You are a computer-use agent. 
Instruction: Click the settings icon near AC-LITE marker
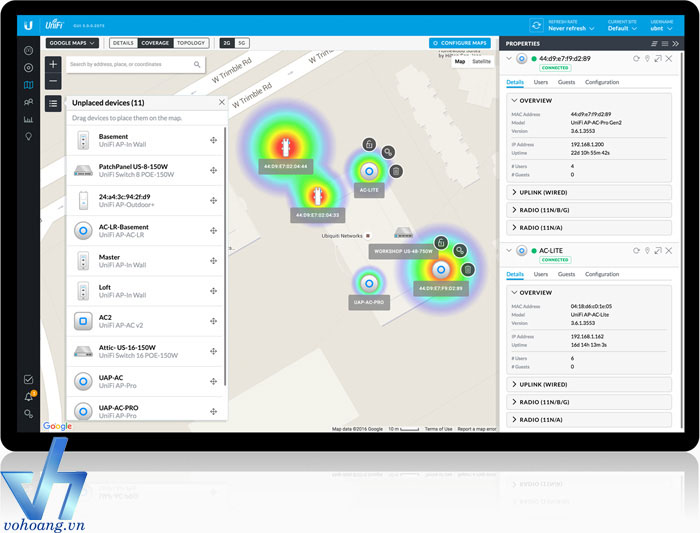point(388,152)
